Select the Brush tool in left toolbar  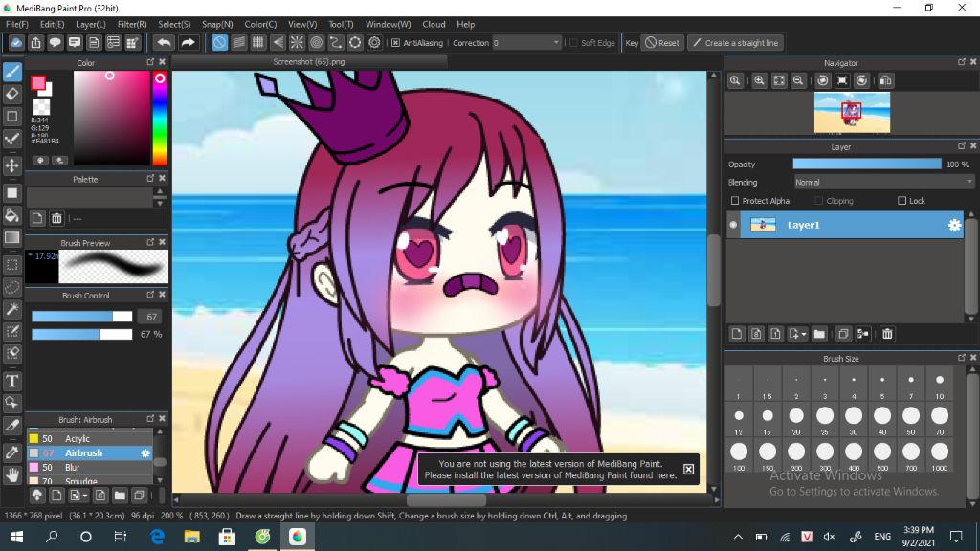(x=12, y=72)
